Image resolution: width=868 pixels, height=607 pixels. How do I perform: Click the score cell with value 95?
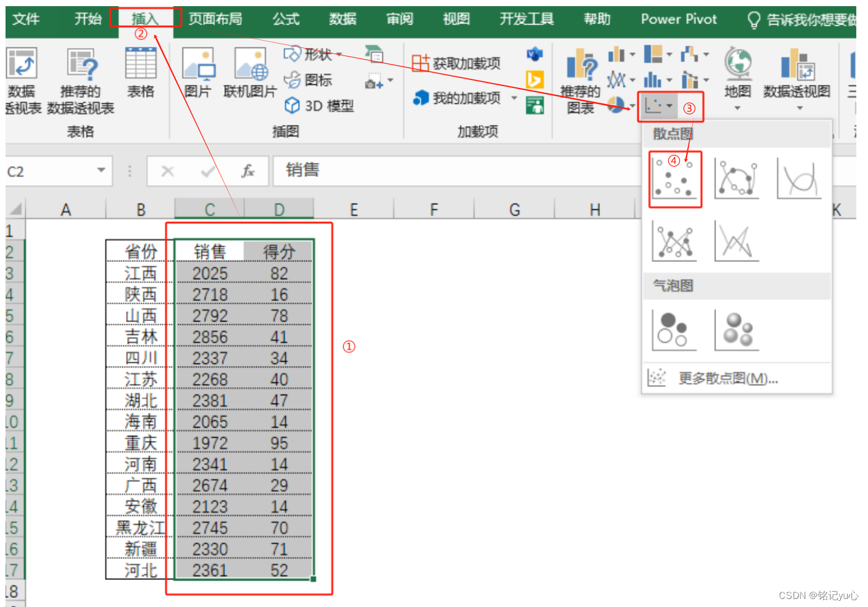[x=279, y=443]
